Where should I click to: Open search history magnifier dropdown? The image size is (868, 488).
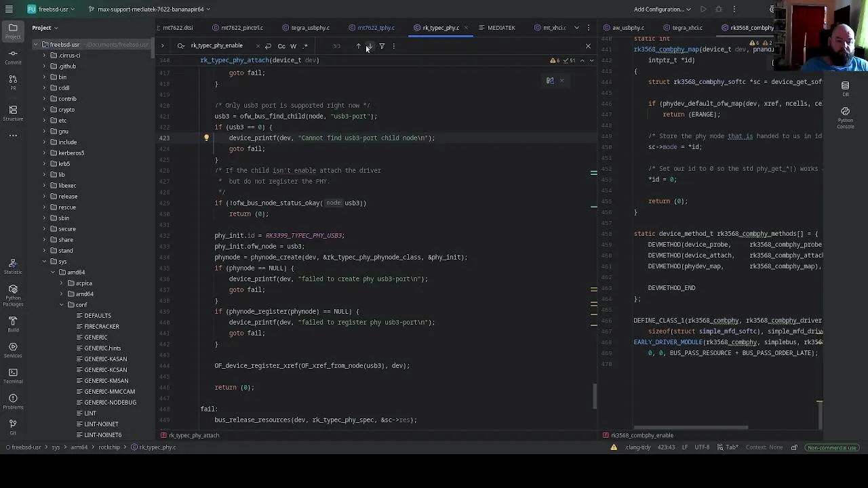[181, 46]
